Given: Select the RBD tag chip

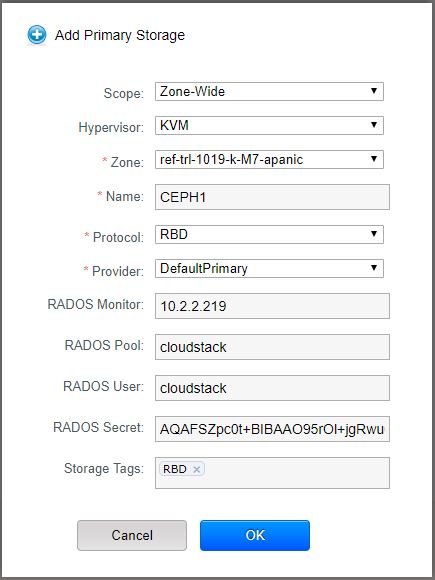Looking at the screenshot, I should (175, 469).
